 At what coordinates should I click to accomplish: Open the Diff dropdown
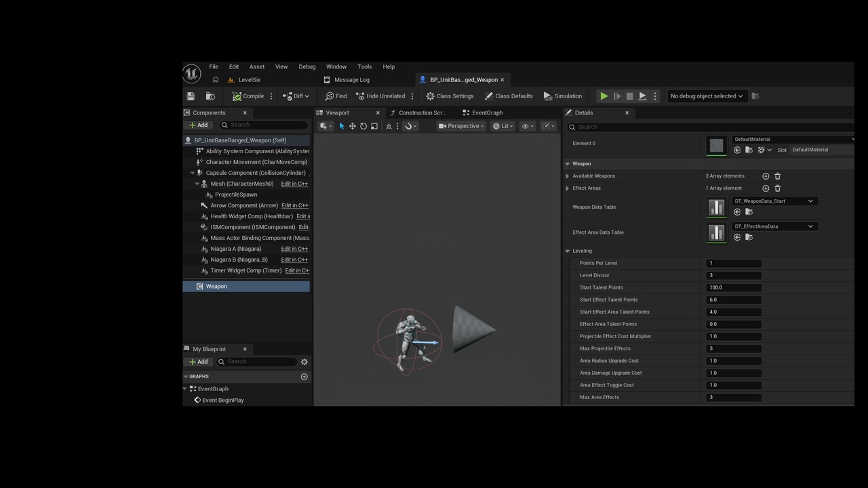click(x=296, y=96)
